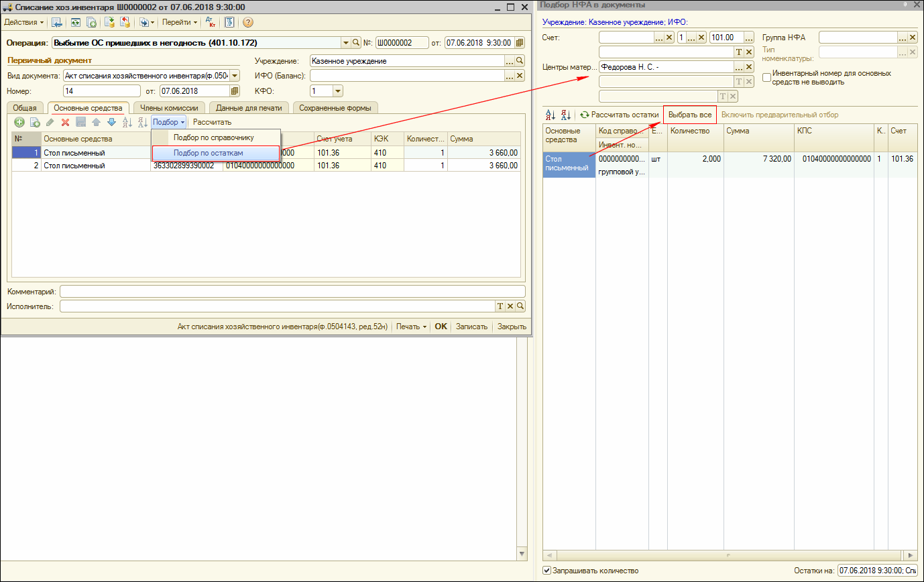Move the selected table row up
This screenshot has height=582, width=924.
point(96,122)
